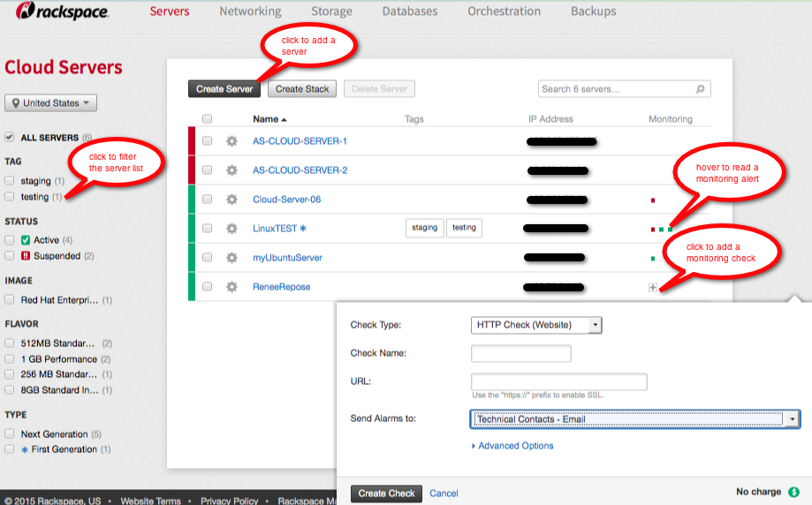Click the plus icon to add monitoring check
Image resolution: width=812 pixels, height=505 pixels.
point(652,287)
